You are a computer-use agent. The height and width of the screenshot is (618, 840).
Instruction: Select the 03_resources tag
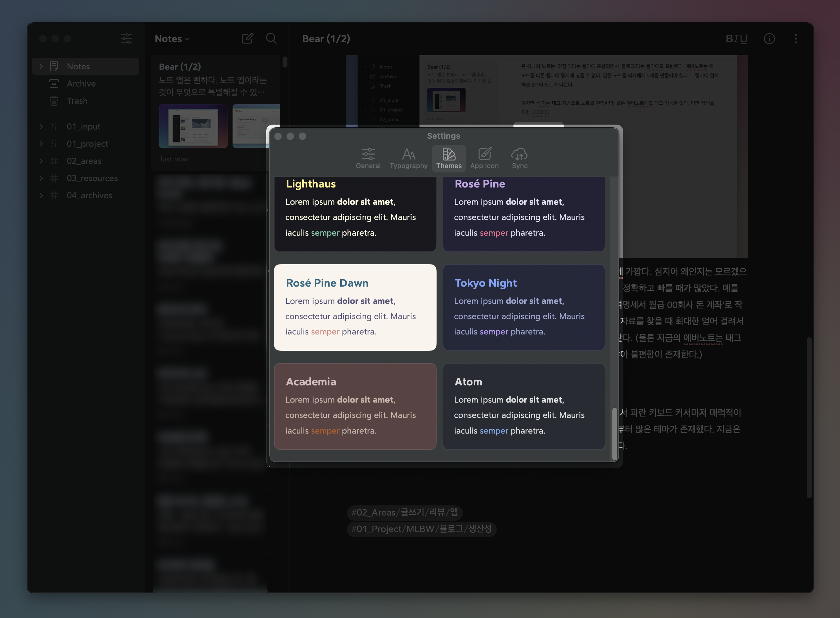point(92,179)
